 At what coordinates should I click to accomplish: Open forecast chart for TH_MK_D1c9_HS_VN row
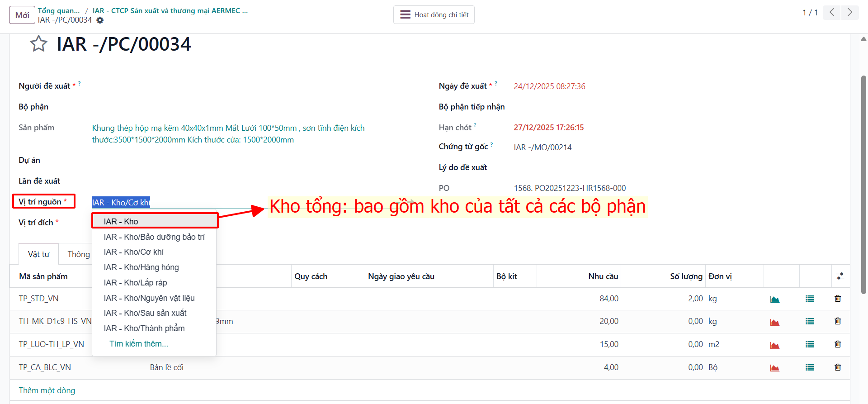coord(775,322)
